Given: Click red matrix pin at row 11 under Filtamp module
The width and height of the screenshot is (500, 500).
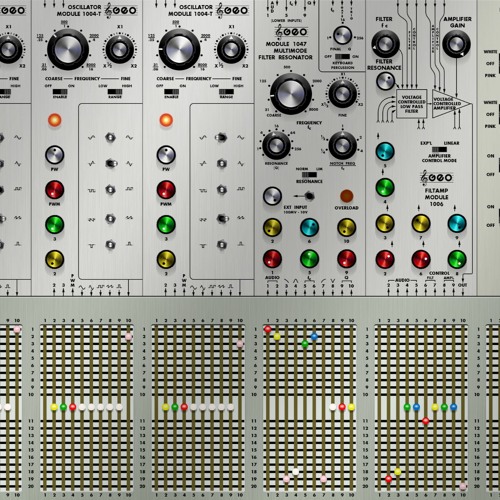Looking at the screenshot, I should 425,421.
